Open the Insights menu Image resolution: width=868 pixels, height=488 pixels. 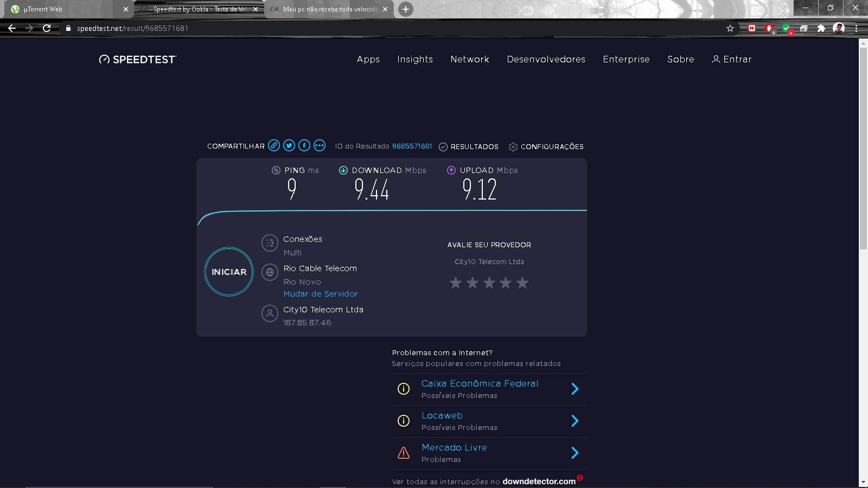(x=415, y=60)
